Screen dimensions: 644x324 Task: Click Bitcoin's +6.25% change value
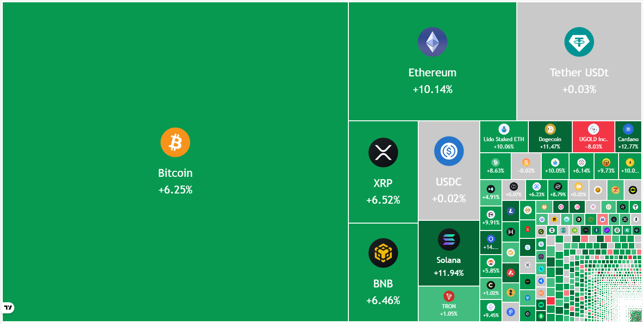tap(175, 190)
